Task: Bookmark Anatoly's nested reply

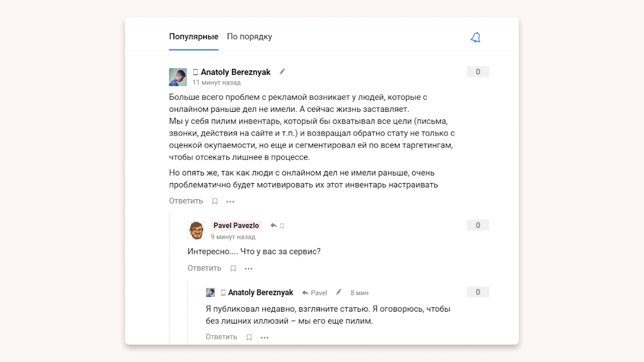Action: (249, 337)
